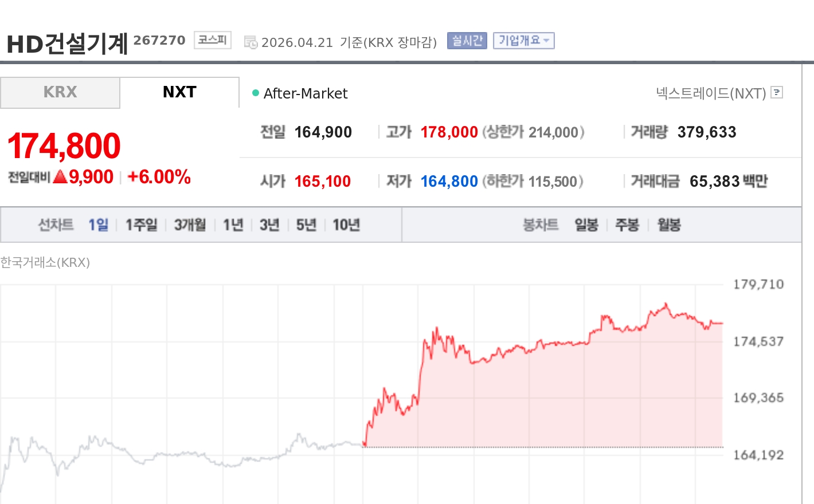Switch to the KRX tab
Screen dimensions: 814x504
[60, 92]
